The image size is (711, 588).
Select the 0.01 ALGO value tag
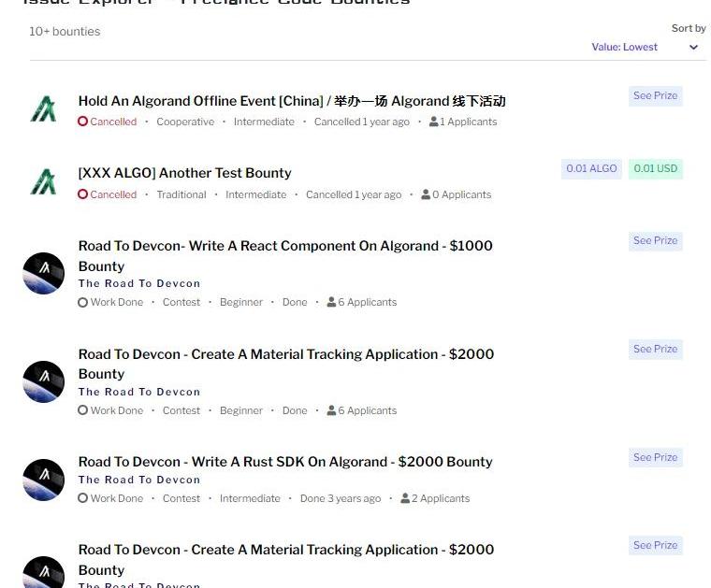591,169
